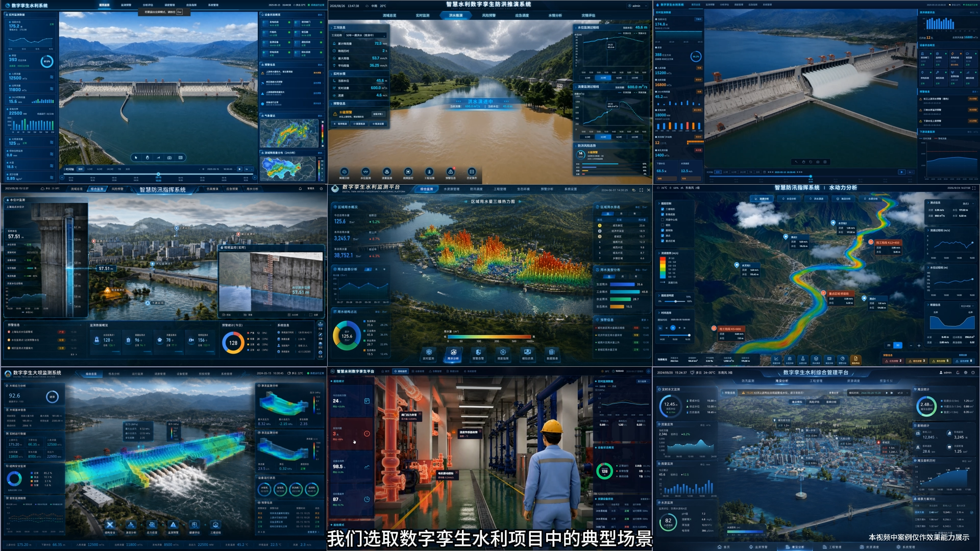This screenshot has height=551, width=980.
Task: Adjust 图层透明度 slider handle
Action: click(675, 302)
